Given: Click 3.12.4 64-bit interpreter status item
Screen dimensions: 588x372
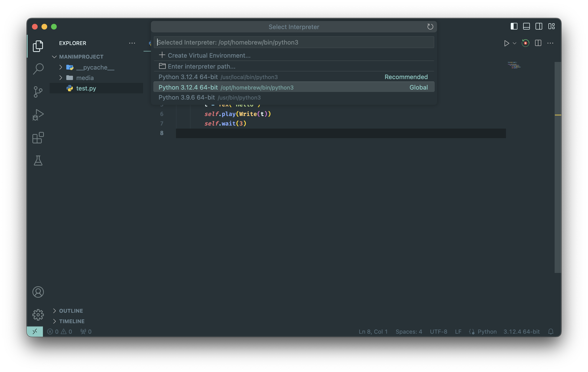Looking at the screenshot, I should pos(521,332).
